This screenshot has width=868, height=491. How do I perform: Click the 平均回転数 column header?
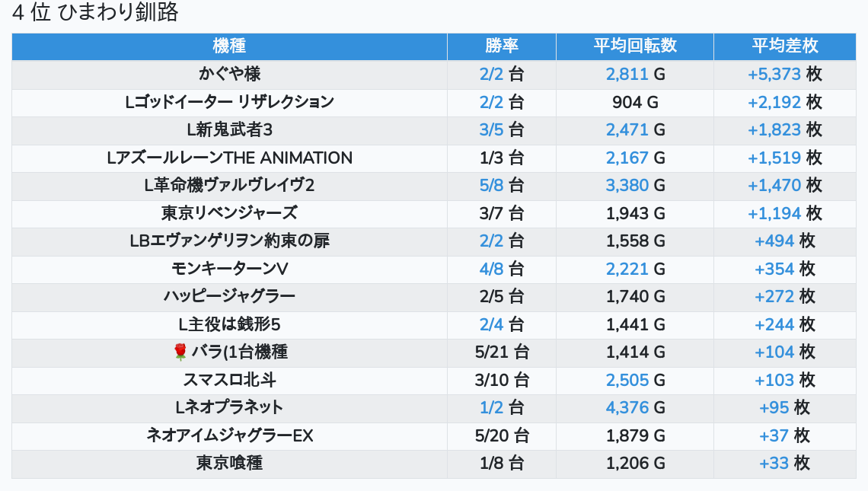point(635,46)
